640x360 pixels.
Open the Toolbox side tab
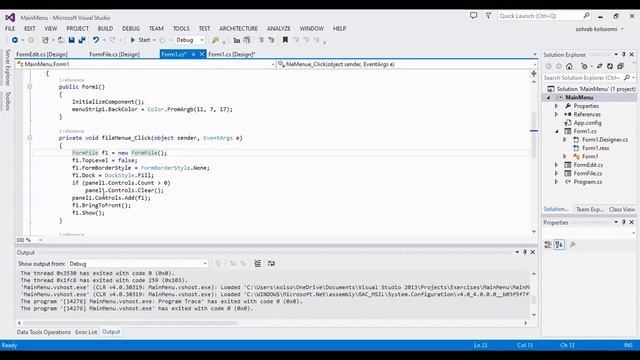click(x=8, y=101)
